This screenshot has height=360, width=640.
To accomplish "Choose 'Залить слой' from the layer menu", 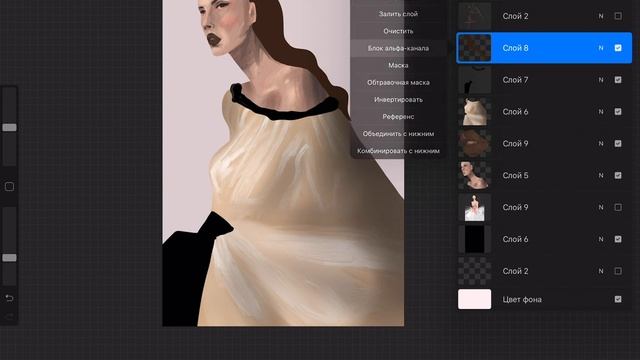I will (x=398, y=14).
